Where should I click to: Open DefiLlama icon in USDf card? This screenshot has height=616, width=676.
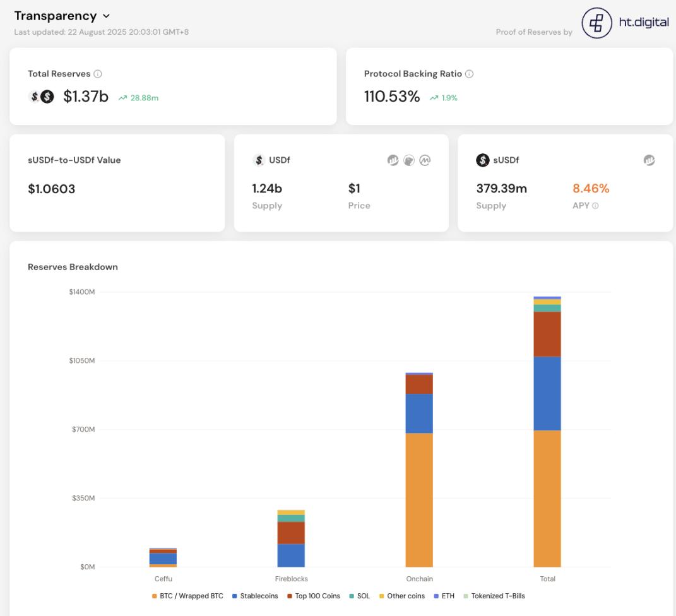pyautogui.click(x=393, y=160)
